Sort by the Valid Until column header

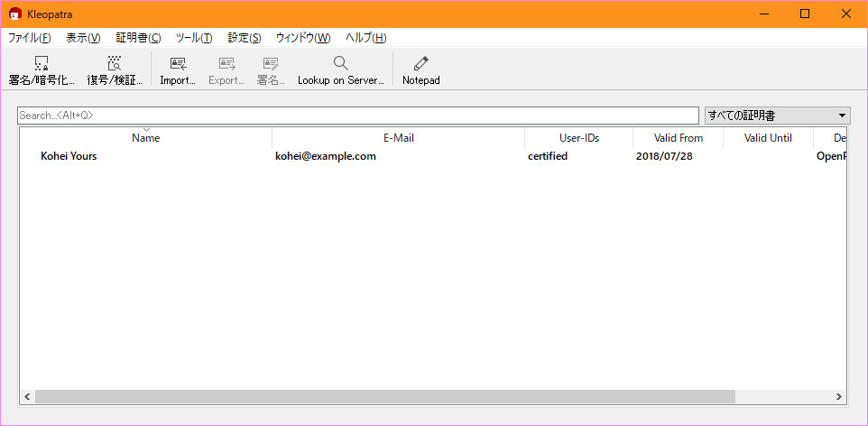pyautogui.click(x=769, y=138)
